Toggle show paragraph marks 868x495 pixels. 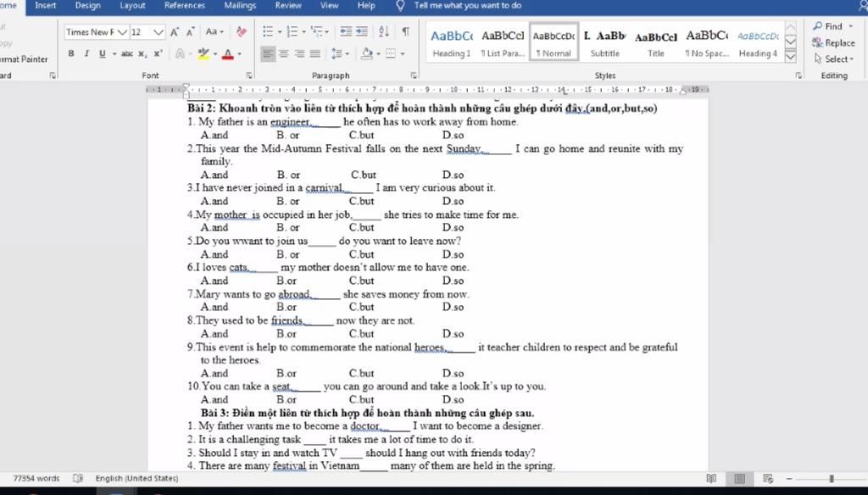pos(406,31)
